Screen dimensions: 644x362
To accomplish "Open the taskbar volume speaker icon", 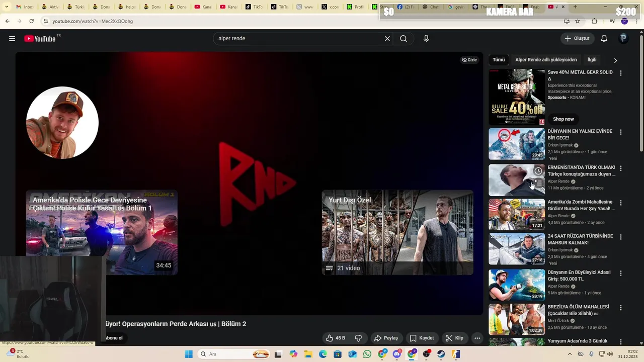I will (x=610, y=354).
